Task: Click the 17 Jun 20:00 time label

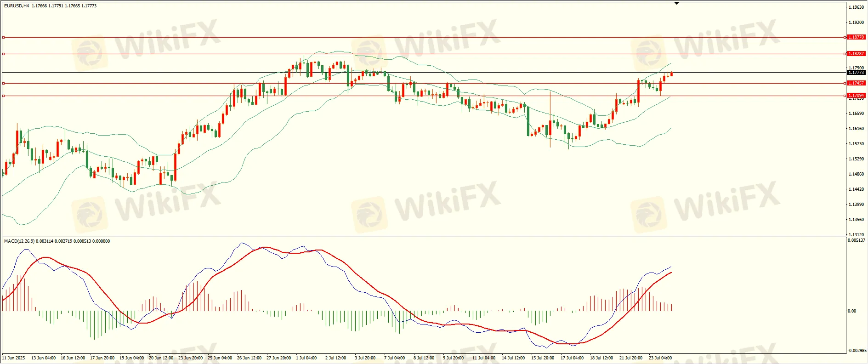Action: [x=102, y=358]
